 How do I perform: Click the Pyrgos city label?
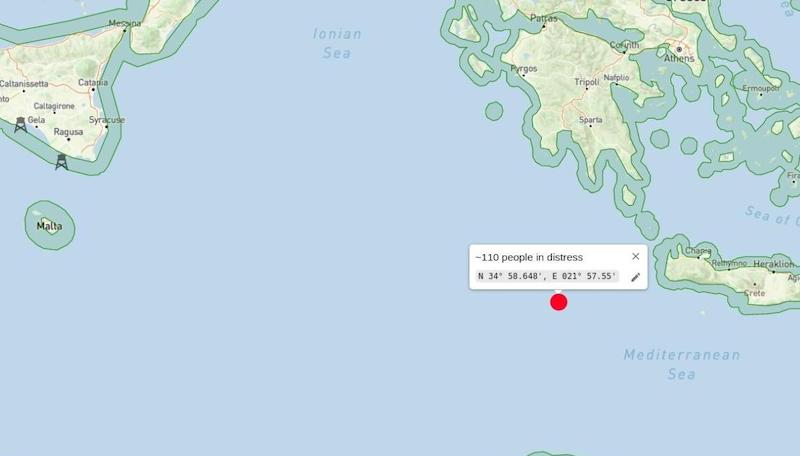tap(524, 68)
